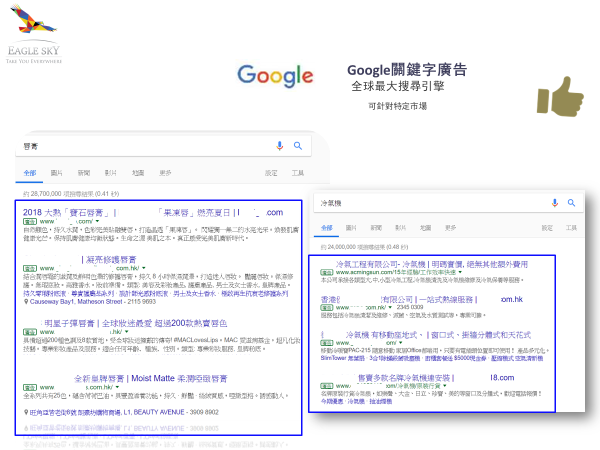Open 設定 in the 冷氣機 search
The image size is (600, 450).
tap(547, 228)
